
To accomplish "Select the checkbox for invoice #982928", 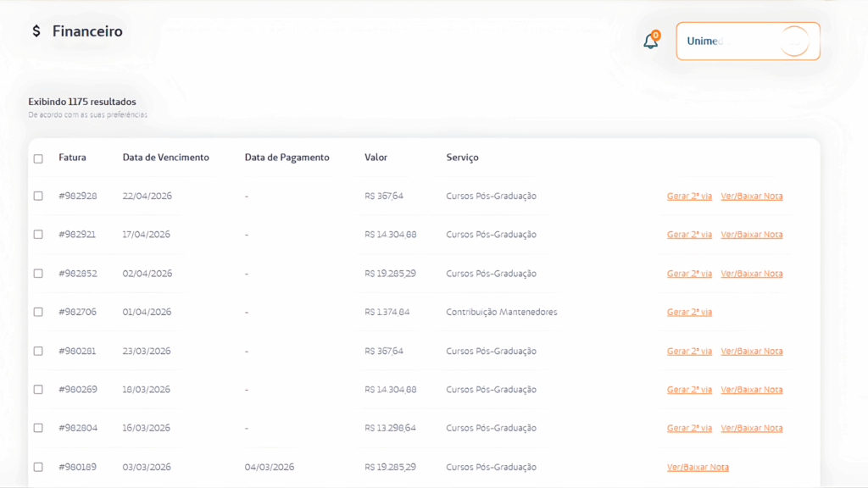I will (x=38, y=196).
